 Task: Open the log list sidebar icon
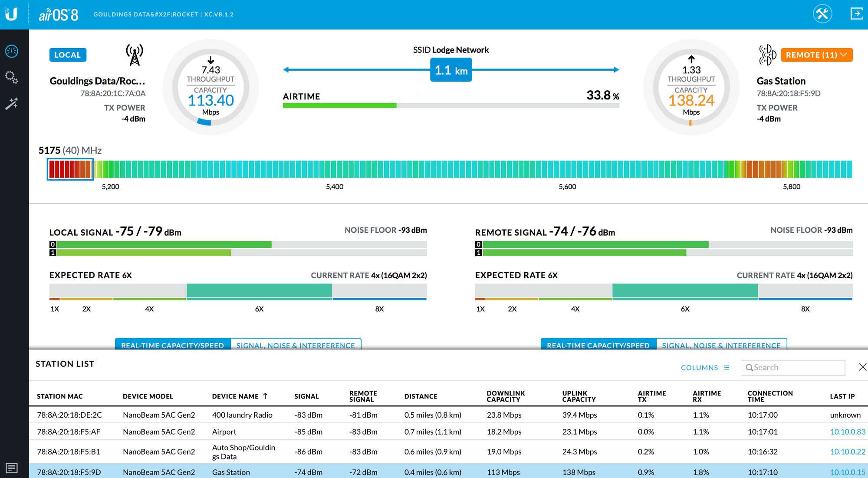pyautogui.click(x=12, y=468)
